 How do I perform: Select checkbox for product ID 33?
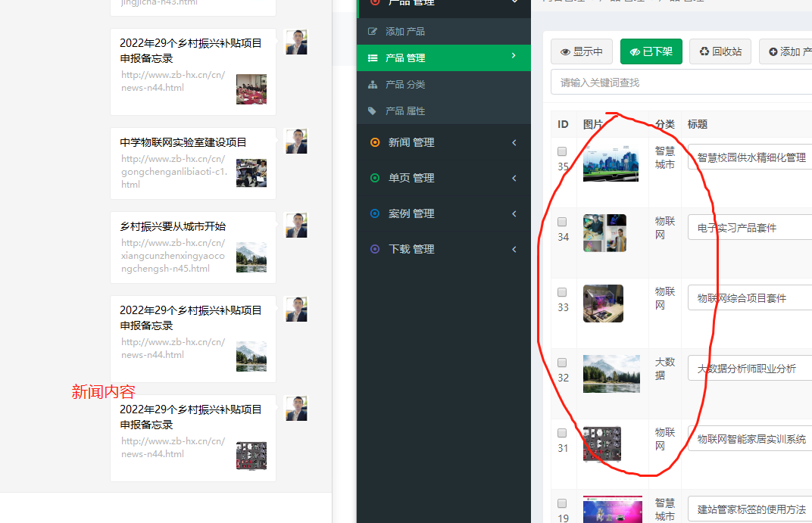coord(562,292)
